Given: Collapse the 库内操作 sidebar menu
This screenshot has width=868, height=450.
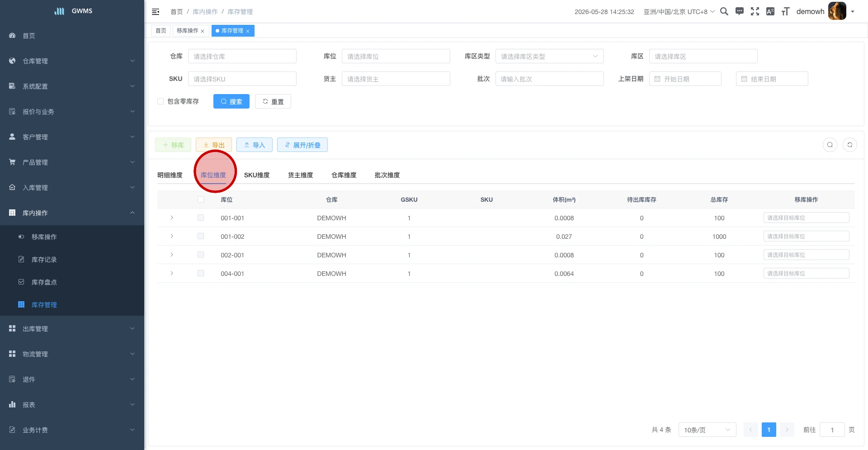Looking at the screenshot, I should click(72, 213).
